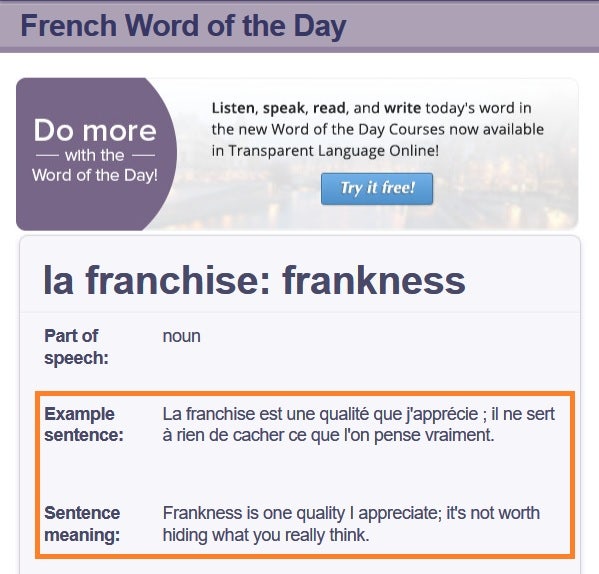Click the Part of speech label
This screenshot has width=599, height=574.
[76, 347]
